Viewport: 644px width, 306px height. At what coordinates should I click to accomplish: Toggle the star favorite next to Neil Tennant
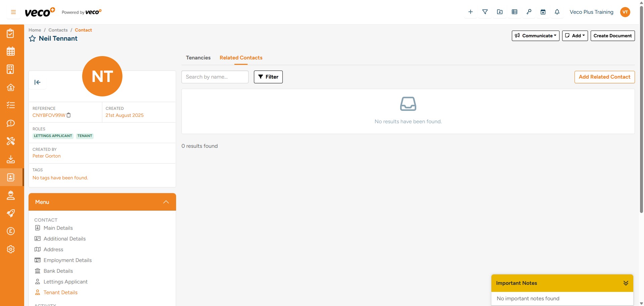(32, 38)
